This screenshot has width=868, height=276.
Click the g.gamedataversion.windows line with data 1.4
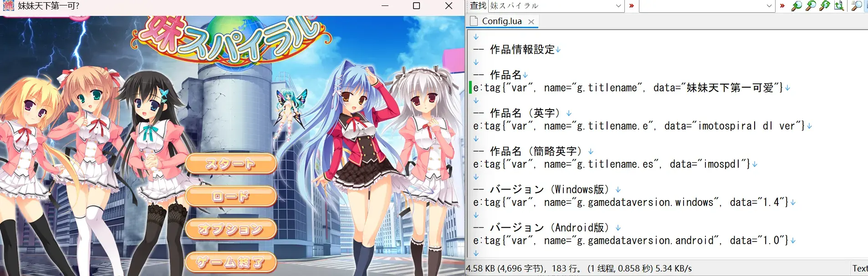[631, 202]
